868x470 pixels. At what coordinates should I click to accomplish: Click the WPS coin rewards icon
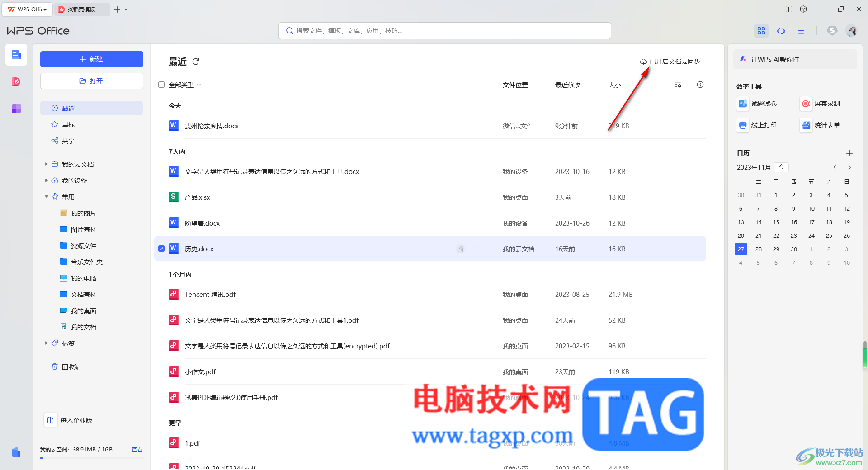click(x=832, y=31)
